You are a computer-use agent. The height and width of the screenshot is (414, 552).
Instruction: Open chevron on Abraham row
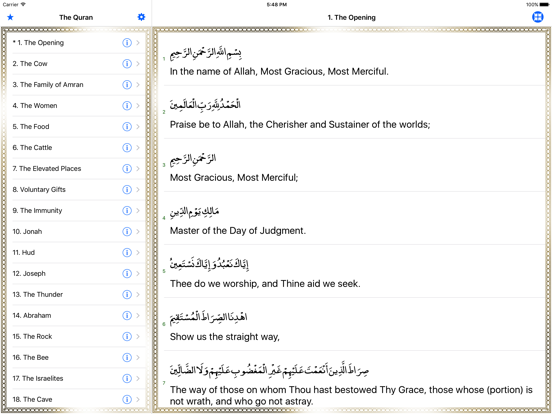[x=138, y=315]
